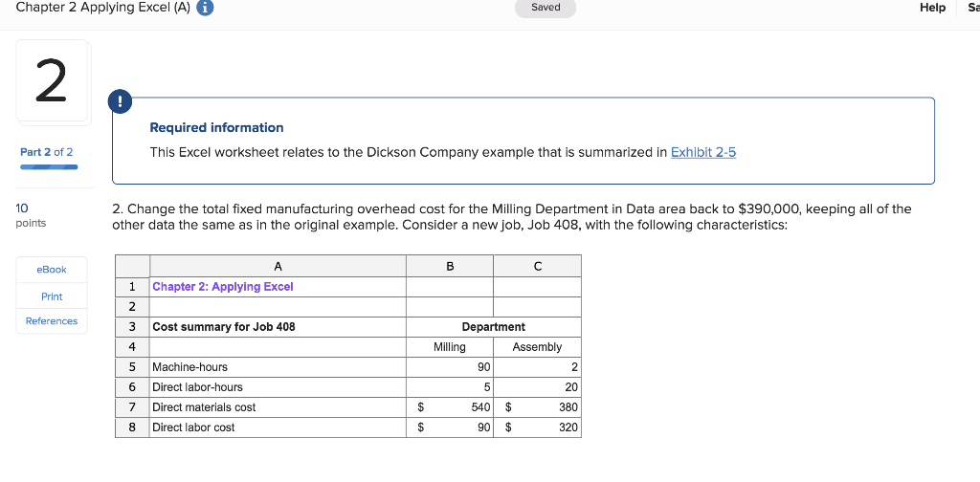
Task: Click the Part 2 of 2 label
Action: tap(46, 152)
